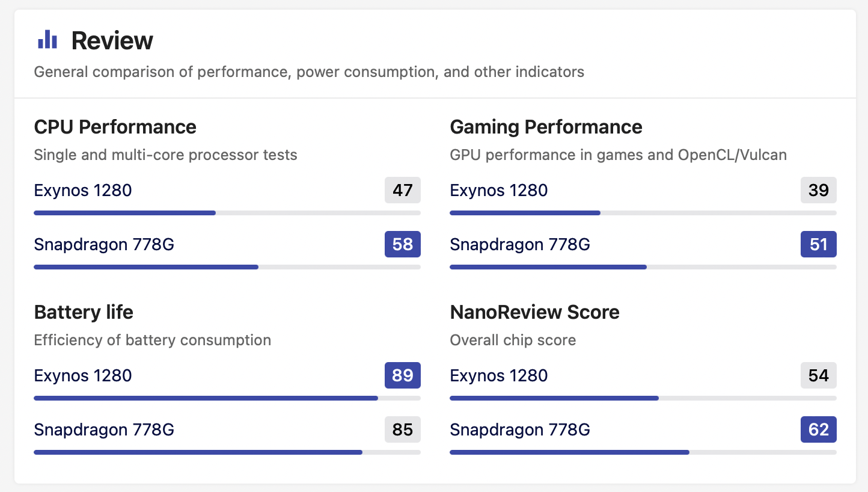Click the Snapdragon 778G link under Battery life
This screenshot has height=492, width=868.
tap(104, 430)
